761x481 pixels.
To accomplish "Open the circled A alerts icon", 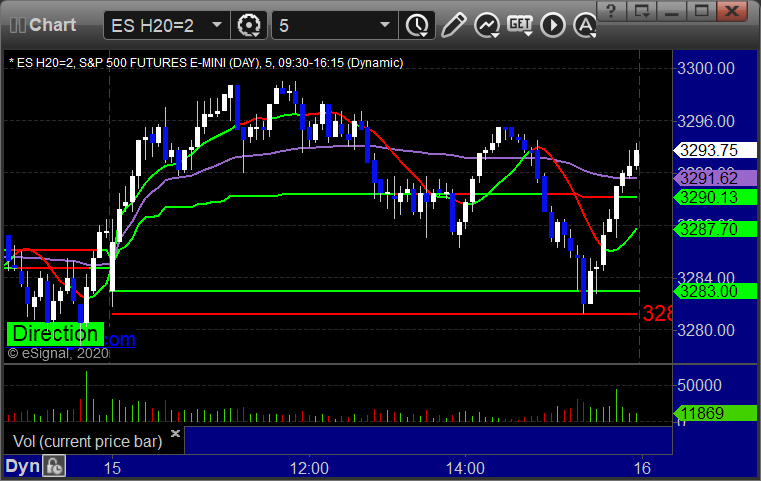I will [585, 25].
